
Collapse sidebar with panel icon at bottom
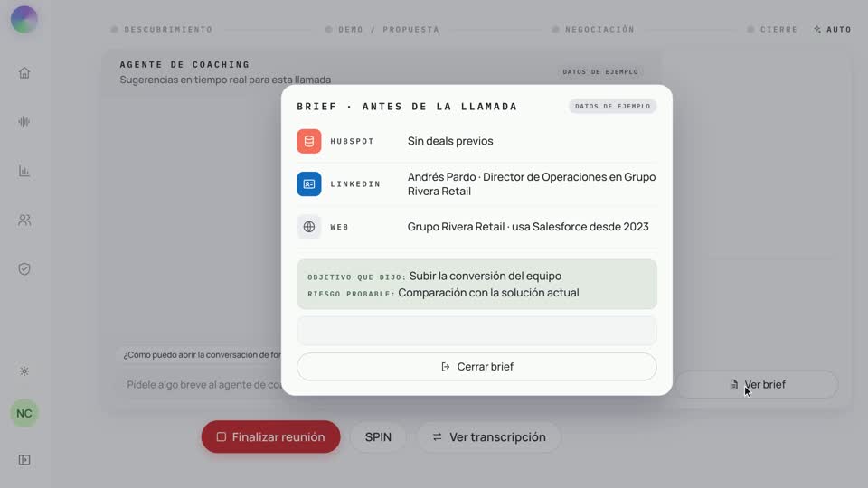(x=24, y=460)
